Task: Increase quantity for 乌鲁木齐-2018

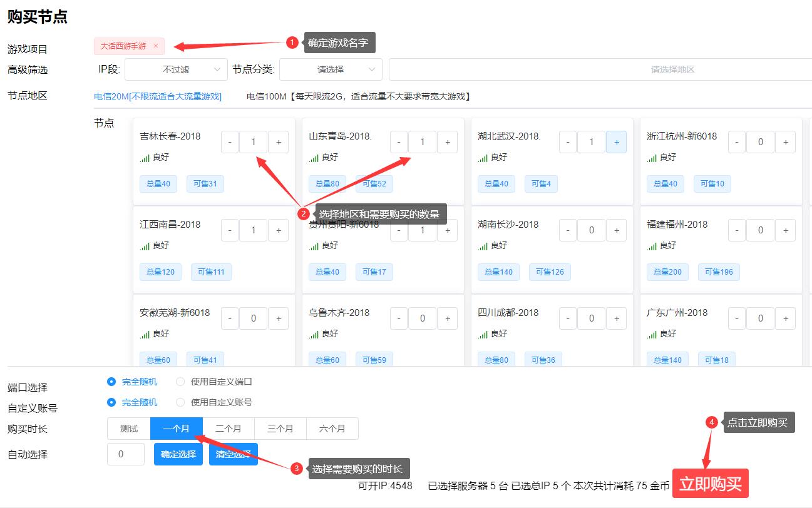Action: click(448, 318)
